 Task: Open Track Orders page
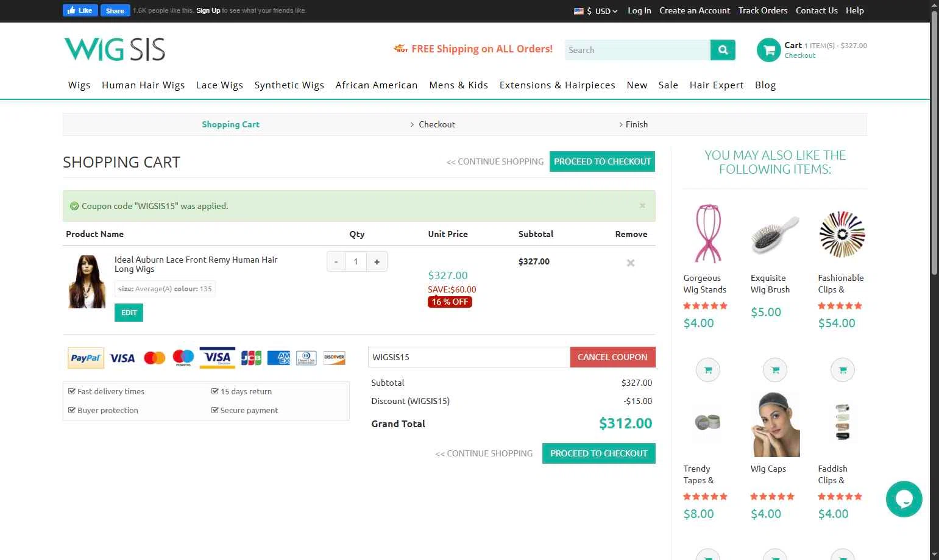pos(763,10)
